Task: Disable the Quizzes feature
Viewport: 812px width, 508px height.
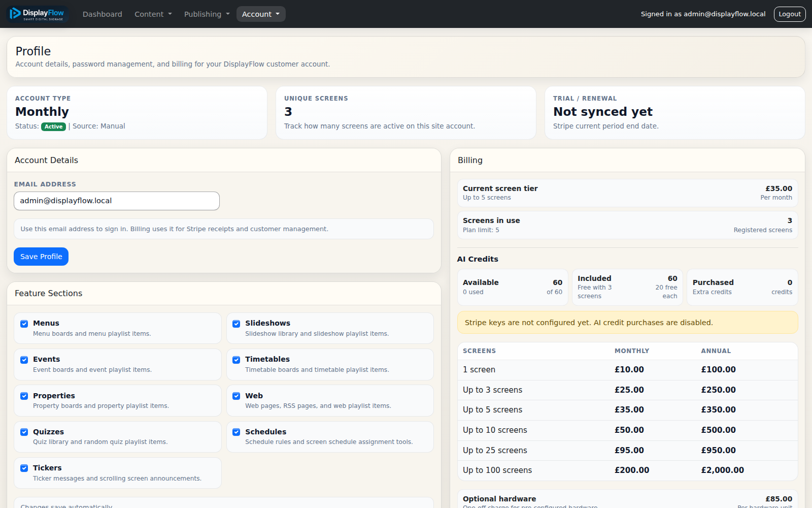Action: (24, 432)
